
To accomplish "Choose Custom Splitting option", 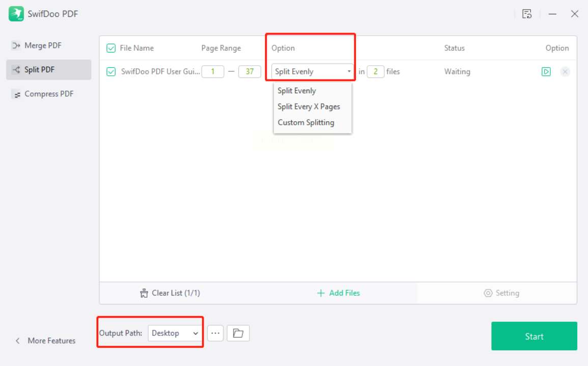I will pos(305,123).
